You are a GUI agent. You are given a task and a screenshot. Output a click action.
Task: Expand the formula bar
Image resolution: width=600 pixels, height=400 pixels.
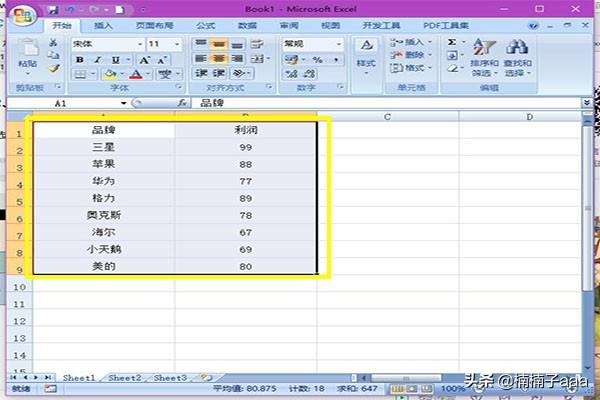(x=587, y=103)
